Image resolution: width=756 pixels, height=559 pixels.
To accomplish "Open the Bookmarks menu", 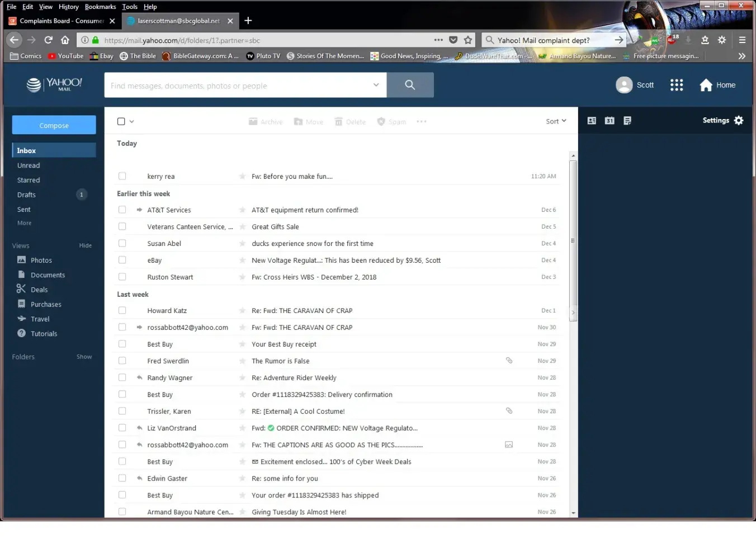I will coord(100,7).
